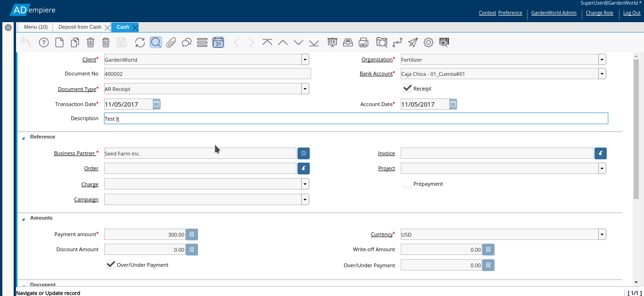Screen dimensions: 644x296
Task: Refresh the record with the Requery icon
Action: coord(140,42)
